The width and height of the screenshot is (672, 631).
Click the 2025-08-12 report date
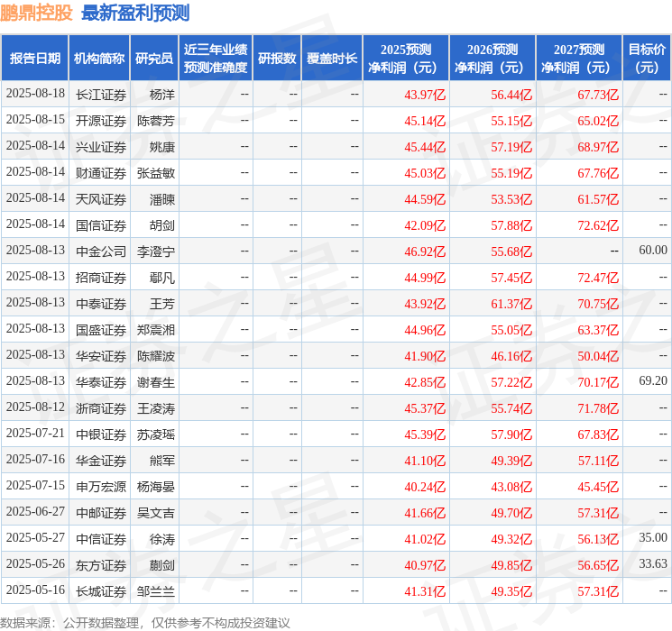pos(35,407)
